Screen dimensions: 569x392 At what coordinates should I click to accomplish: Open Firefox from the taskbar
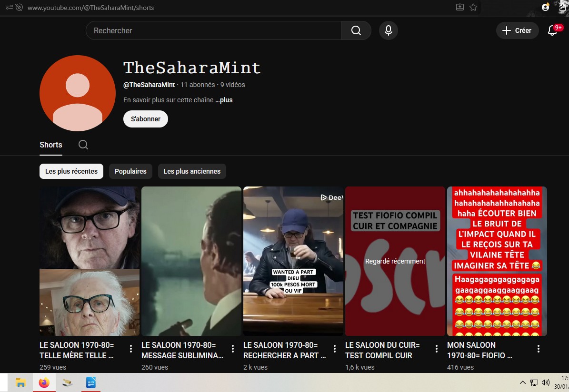(44, 382)
